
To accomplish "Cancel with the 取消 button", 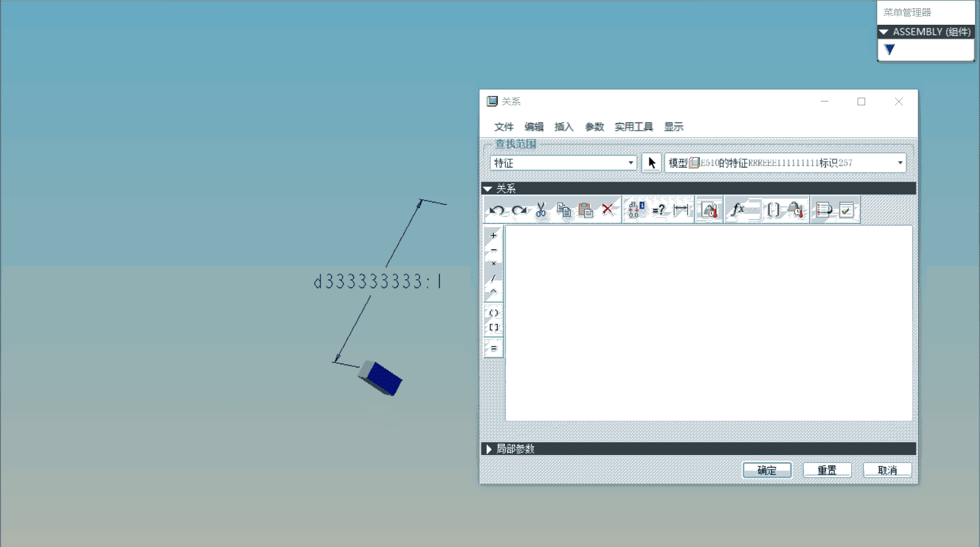I will [887, 470].
